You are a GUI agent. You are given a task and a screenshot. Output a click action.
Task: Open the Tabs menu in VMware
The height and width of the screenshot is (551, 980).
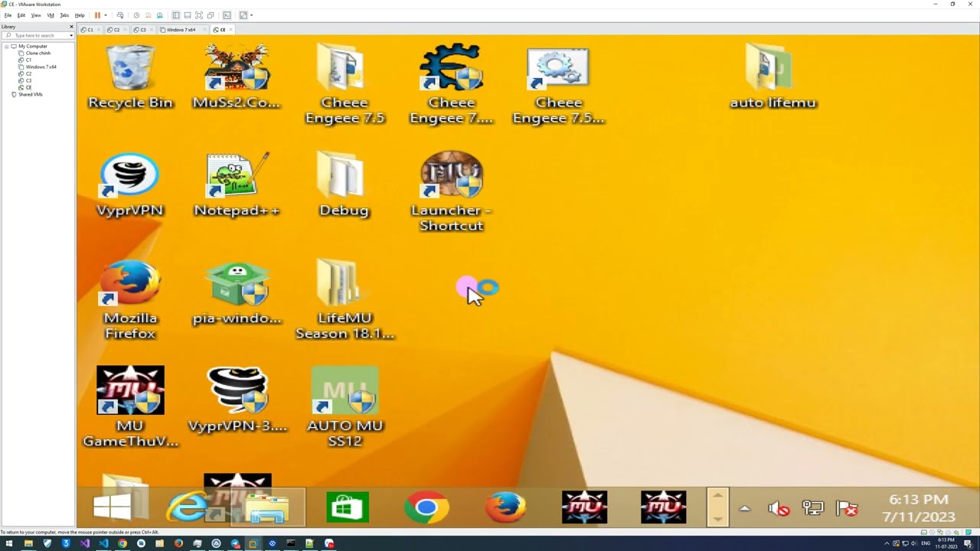point(64,15)
